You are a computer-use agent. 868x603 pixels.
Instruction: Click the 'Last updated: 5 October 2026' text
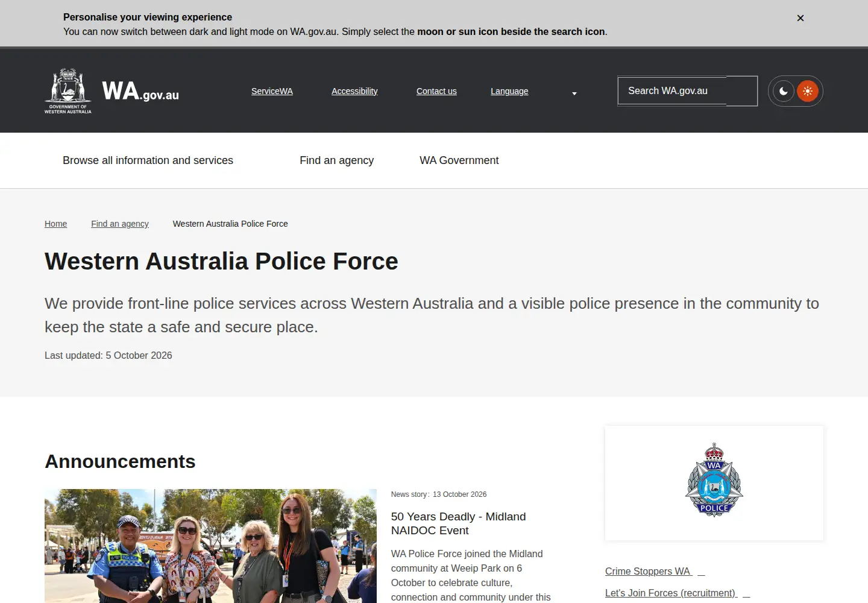pyautogui.click(x=108, y=356)
